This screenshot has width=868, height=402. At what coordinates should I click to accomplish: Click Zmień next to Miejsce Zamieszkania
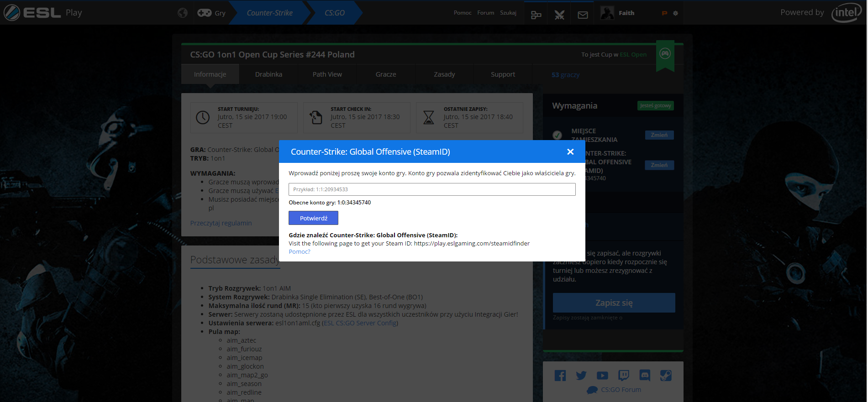tap(659, 135)
